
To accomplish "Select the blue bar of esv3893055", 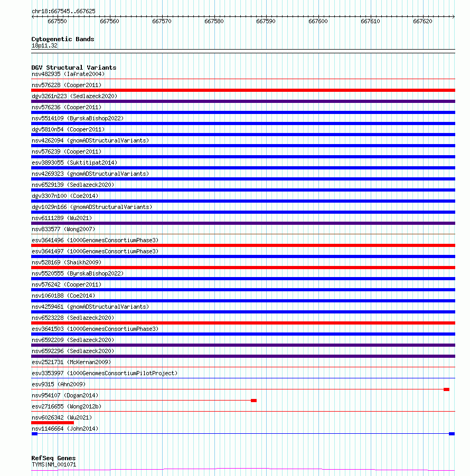I will (x=243, y=168).
